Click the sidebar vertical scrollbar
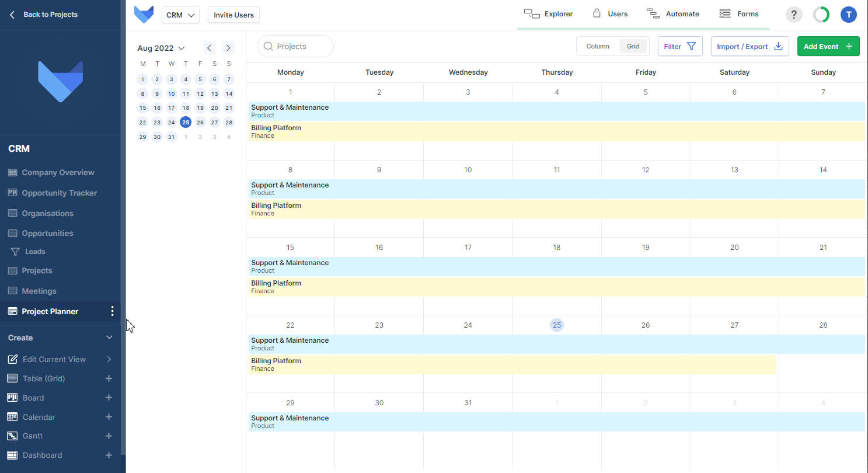This screenshot has height=473, width=868. 123,228
